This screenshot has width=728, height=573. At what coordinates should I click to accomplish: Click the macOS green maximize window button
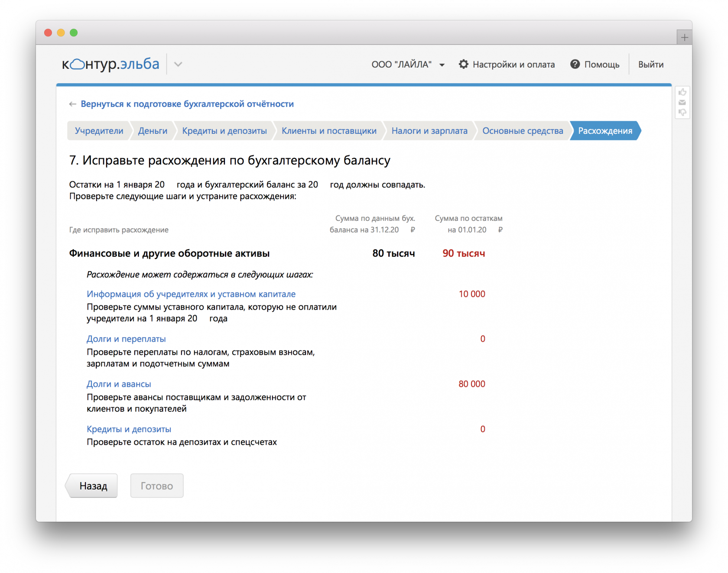[x=74, y=32]
